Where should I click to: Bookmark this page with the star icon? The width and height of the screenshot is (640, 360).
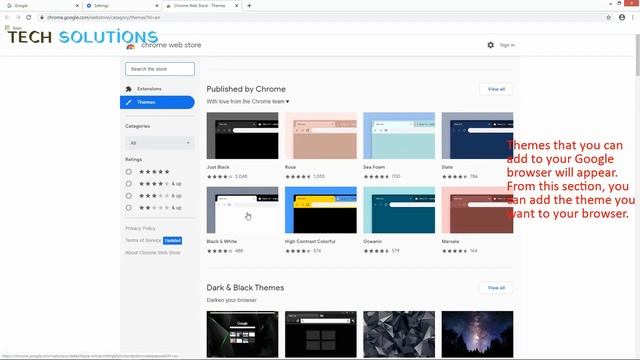tap(609, 18)
